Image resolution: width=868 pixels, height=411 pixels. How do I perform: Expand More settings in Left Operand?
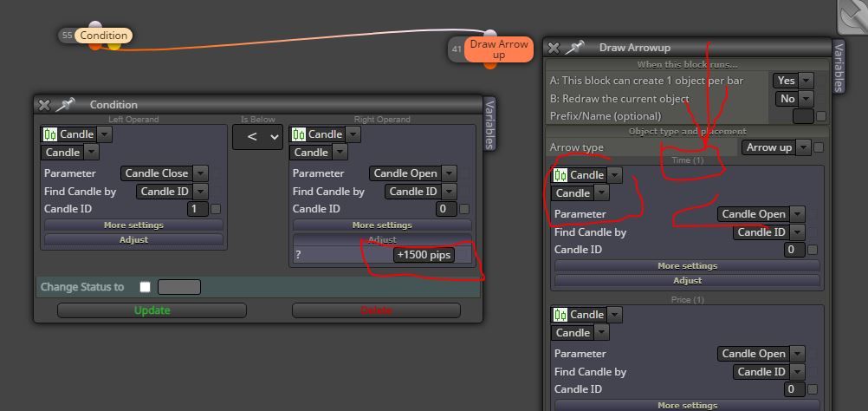pyautogui.click(x=133, y=225)
